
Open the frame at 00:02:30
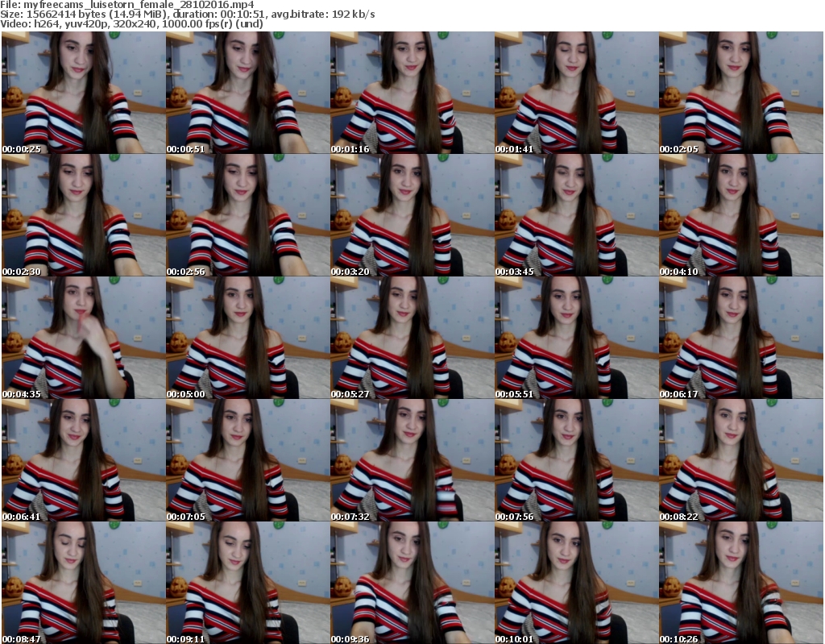pos(84,215)
